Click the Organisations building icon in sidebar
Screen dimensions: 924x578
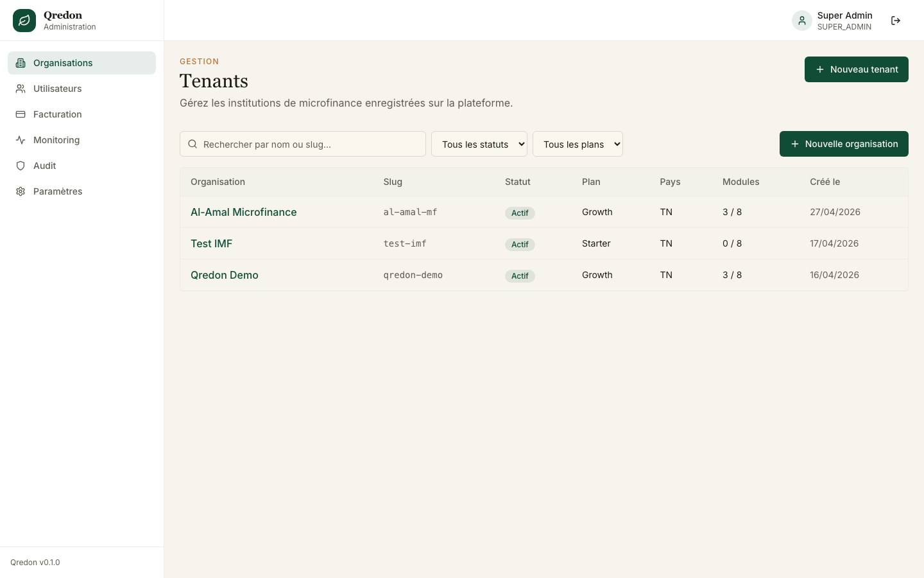click(21, 63)
